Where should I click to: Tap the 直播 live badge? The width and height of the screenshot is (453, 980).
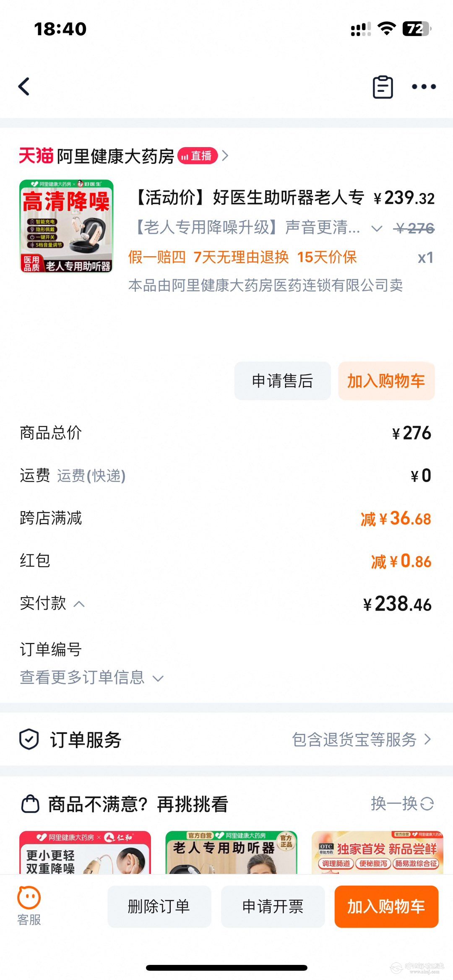[198, 156]
